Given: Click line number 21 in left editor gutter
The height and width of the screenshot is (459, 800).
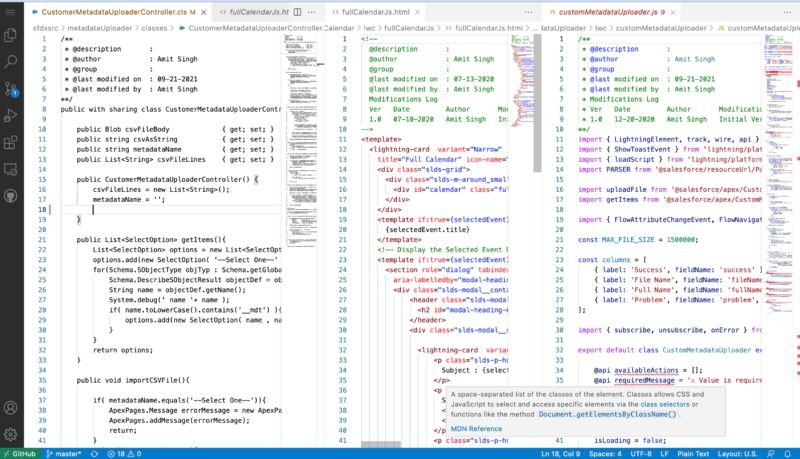Looking at the screenshot, I should [42, 240].
